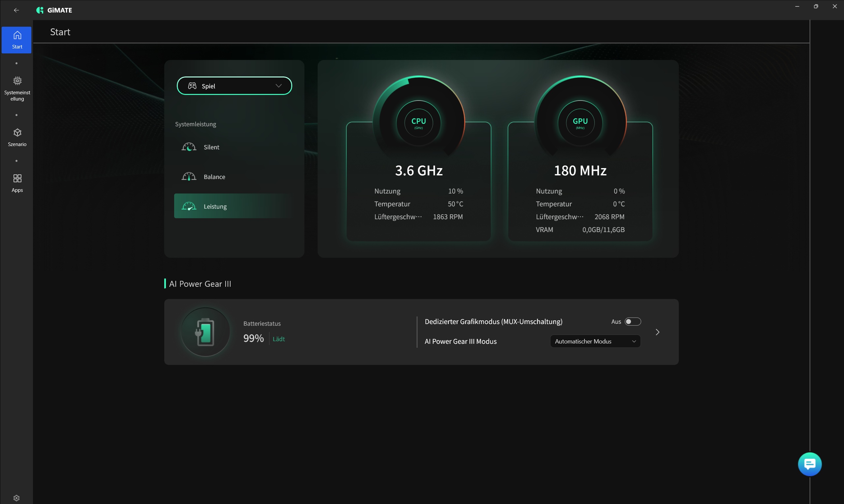Click the GiMATE logo icon

tap(40, 10)
